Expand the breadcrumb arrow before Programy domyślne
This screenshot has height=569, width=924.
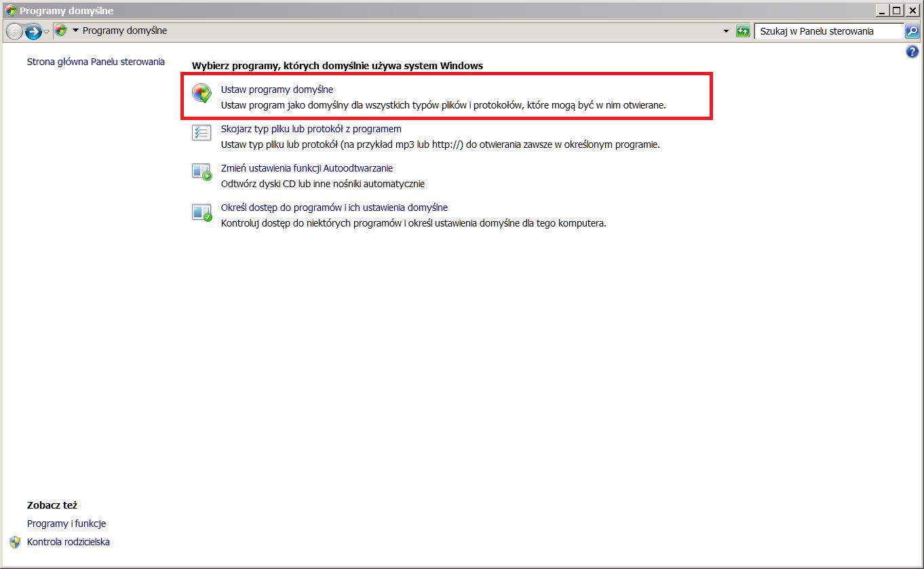75,31
